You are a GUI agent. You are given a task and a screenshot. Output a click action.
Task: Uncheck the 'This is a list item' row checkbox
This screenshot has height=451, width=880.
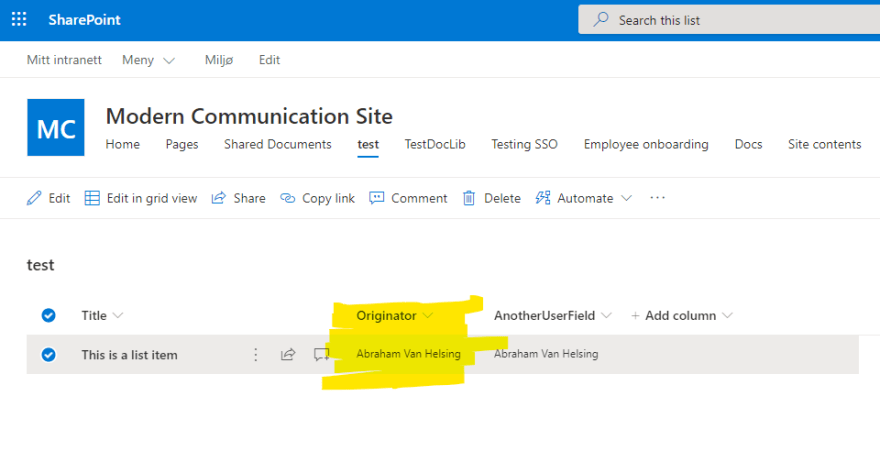click(48, 354)
